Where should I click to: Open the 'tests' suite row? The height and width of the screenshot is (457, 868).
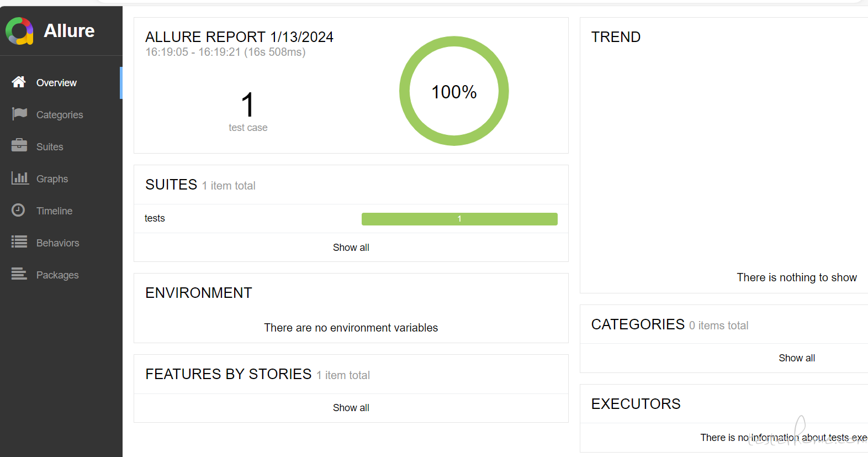(351, 219)
